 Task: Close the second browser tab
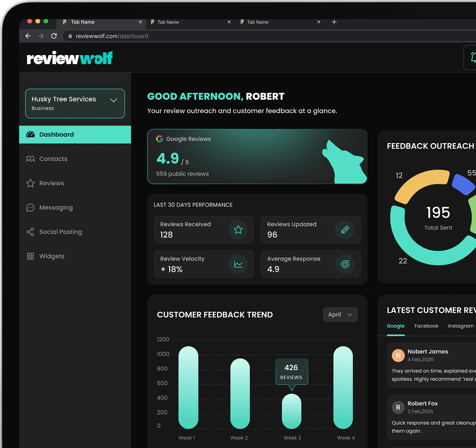point(229,22)
